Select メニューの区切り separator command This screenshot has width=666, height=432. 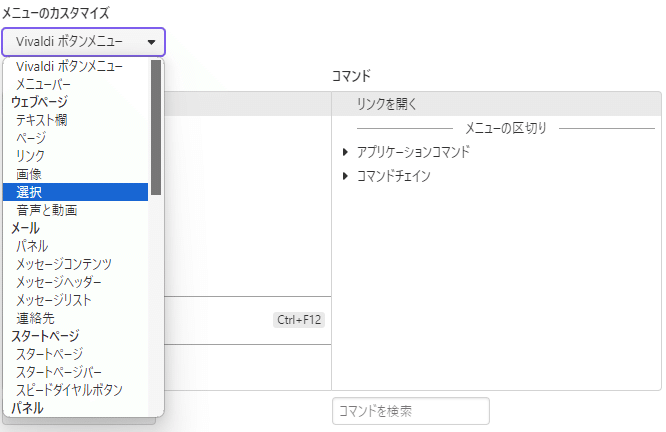coord(505,128)
